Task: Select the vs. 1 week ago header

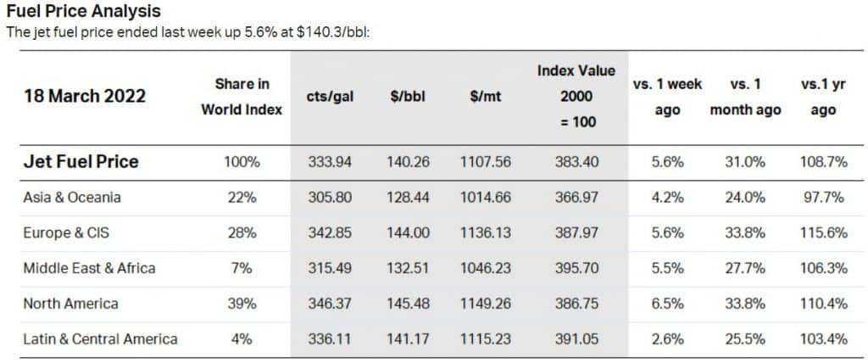Action: pyautogui.click(x=667, y=97)
